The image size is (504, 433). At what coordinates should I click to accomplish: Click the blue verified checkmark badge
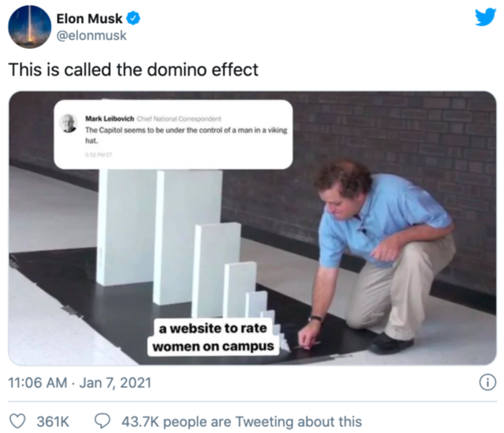point(133,19)
